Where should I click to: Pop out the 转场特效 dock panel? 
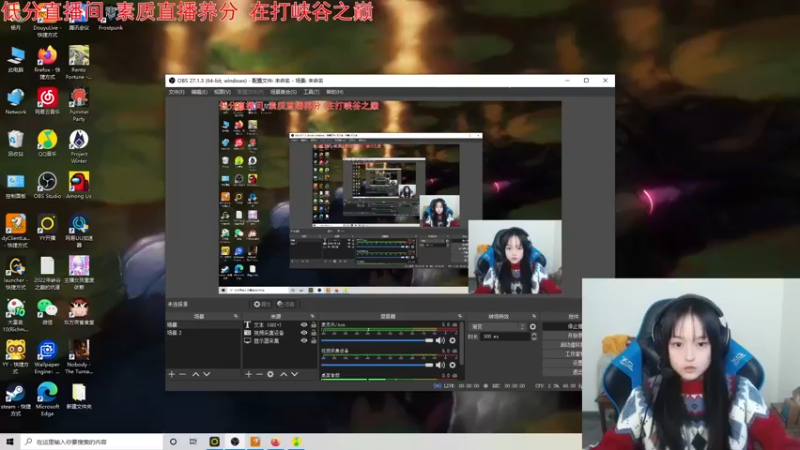534,316
